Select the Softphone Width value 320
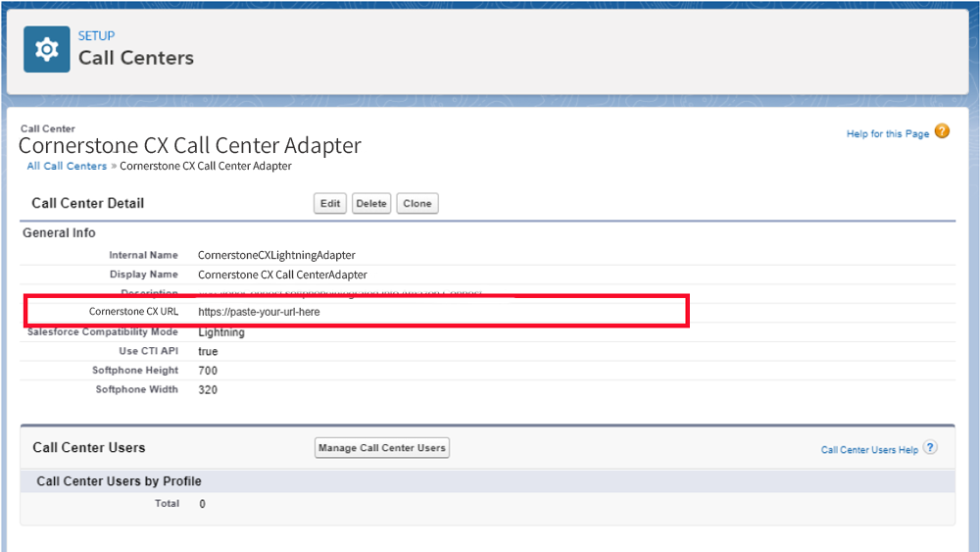 point(208,390)
